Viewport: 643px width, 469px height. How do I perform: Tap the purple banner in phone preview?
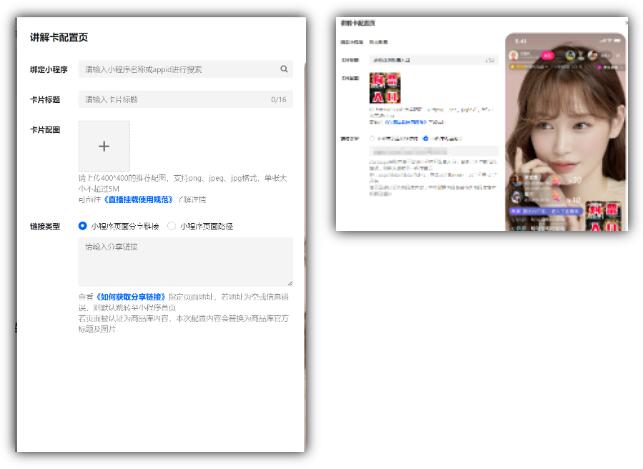(x=546, y=211)
